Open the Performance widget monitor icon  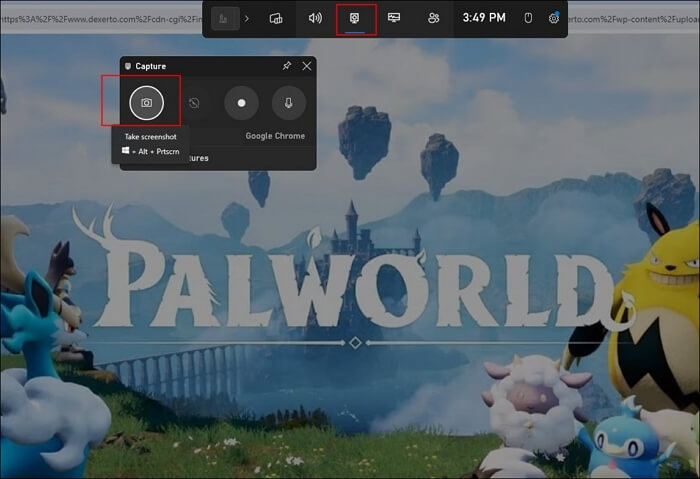pos(394,18)
